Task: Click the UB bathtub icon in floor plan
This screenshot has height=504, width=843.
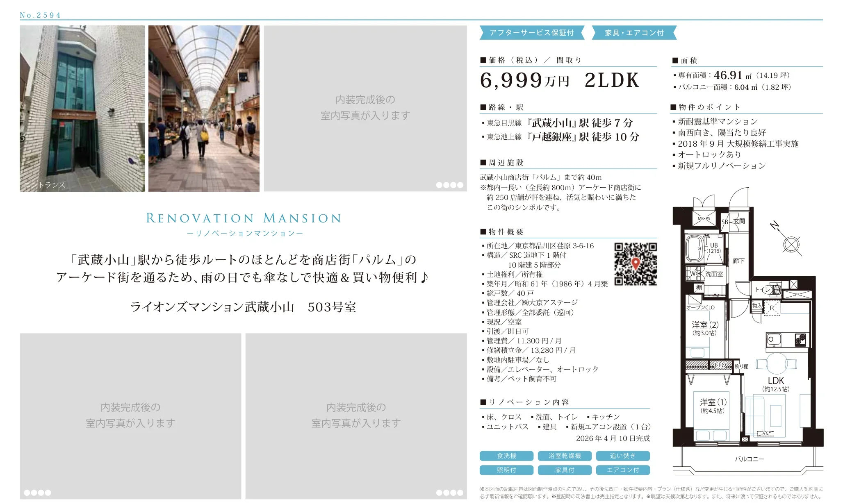Action: click(x=694, y=248)
